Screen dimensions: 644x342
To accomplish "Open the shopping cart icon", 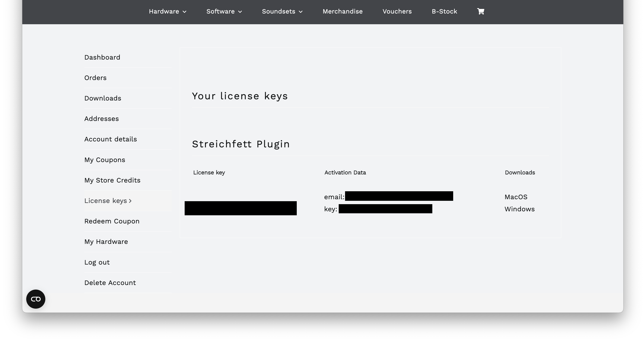I will 480,12.
